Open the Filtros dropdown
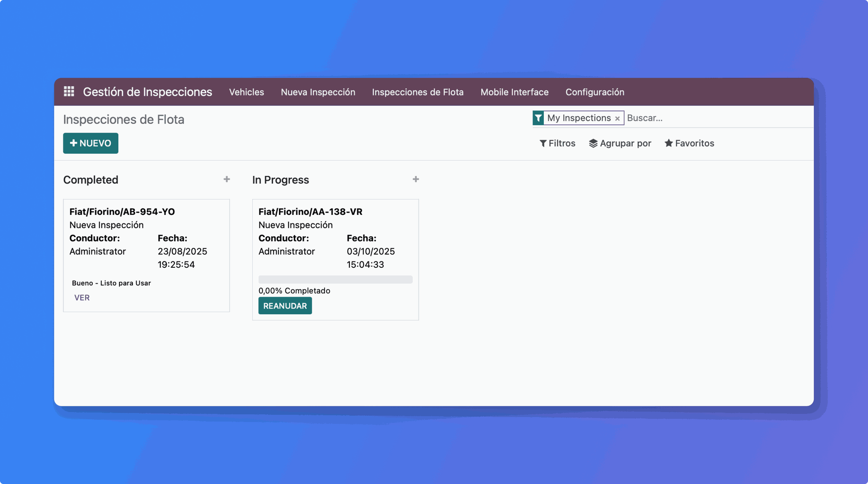 coord(557,143)
